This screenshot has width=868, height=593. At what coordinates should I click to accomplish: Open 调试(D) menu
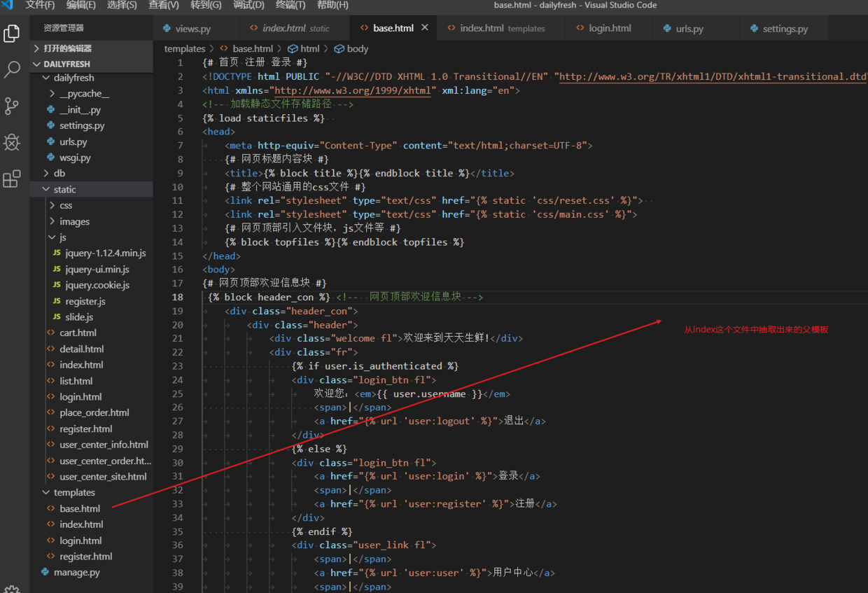pyautogui.click(x=248, y=5)
